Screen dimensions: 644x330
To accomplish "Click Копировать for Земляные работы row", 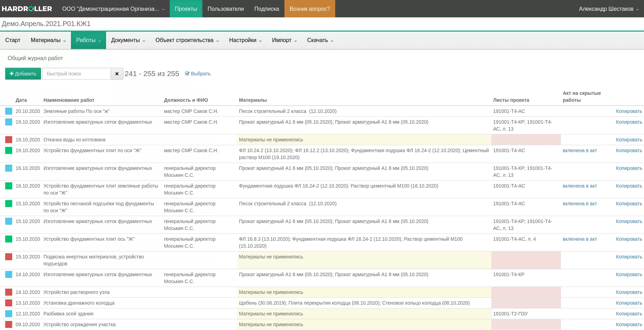I will click(x=629, y=111).
